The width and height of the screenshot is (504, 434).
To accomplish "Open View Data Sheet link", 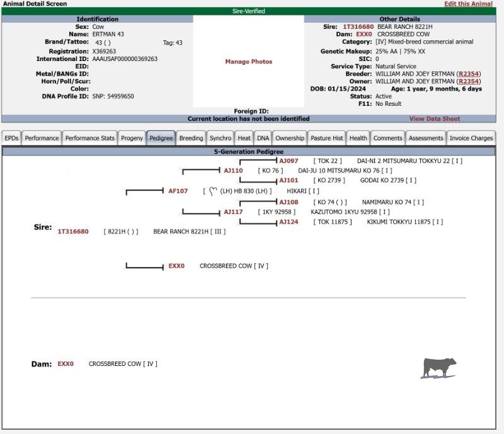I will pyautogui.click(x=435, y=118).
